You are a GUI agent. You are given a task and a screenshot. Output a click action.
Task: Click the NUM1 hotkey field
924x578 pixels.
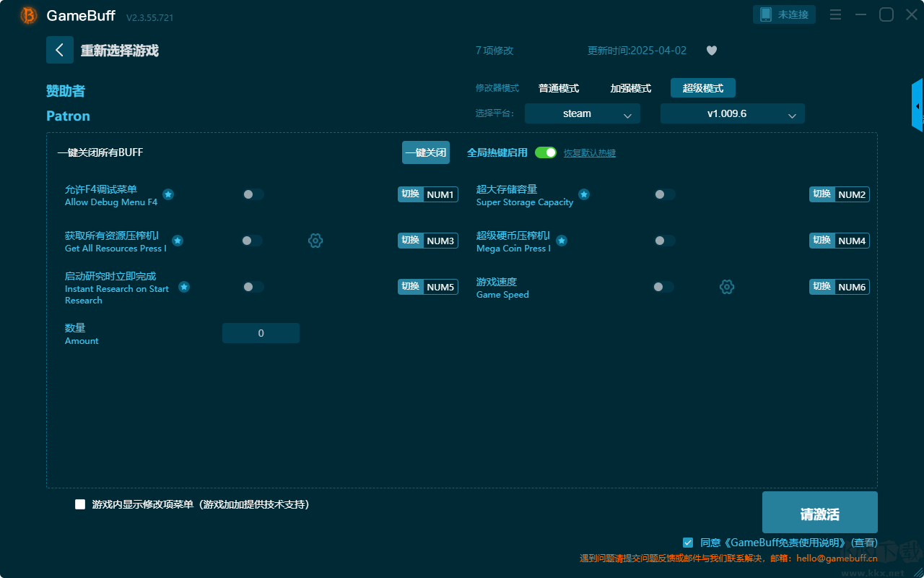[440, 194]
